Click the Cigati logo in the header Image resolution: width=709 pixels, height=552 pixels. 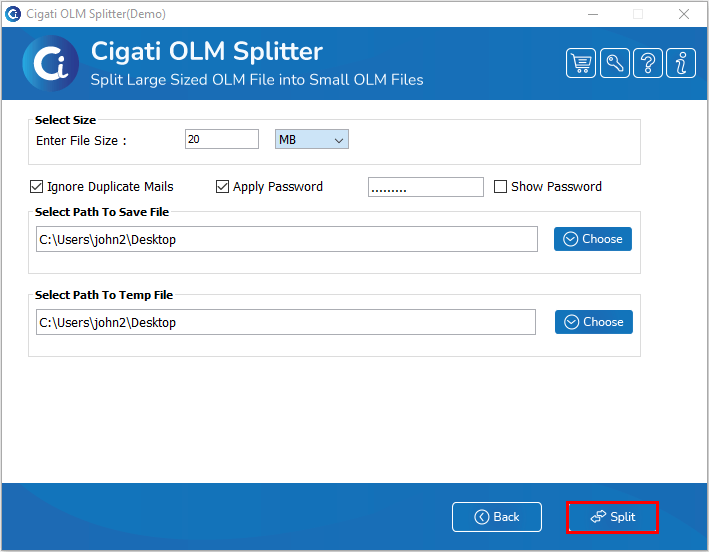[51, 63]
